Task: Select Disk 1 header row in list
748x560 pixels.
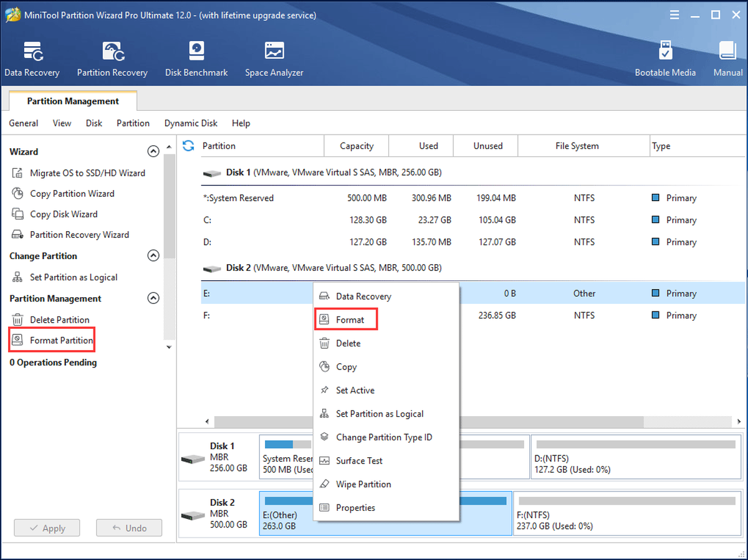Action: pyautogui.click(x=472, y=173)
